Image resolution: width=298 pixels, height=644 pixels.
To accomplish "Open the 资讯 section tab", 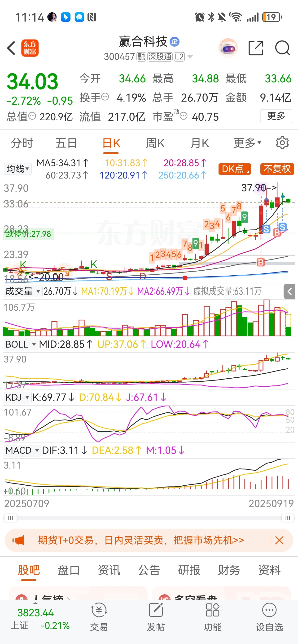I will pos(109,571).
